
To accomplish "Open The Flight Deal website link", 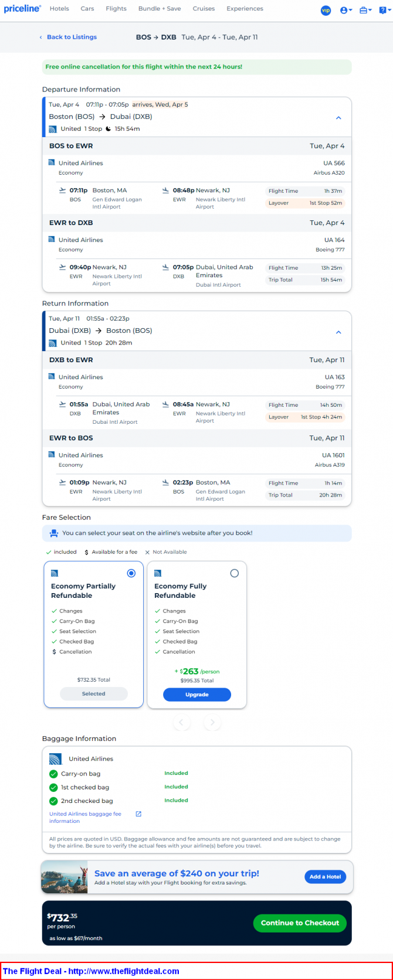I will point(91,971).
